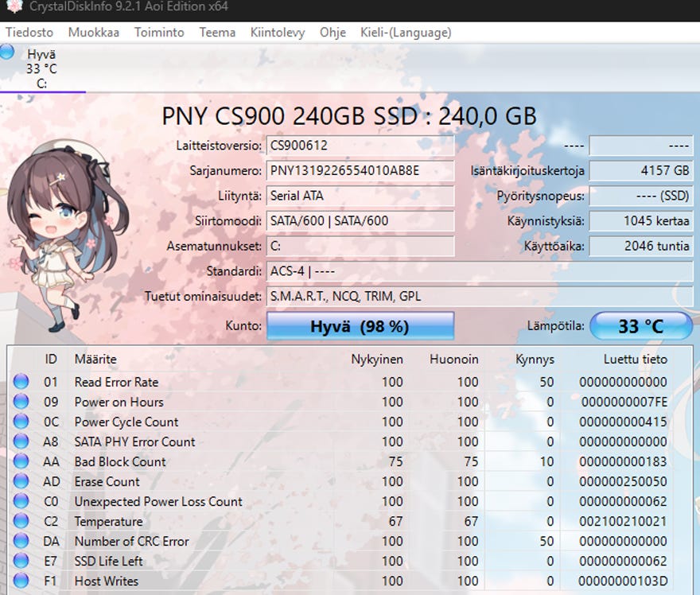Select the Read Error Rate attribute name
The height and width of the screenshot is (595, 700).
[116, 382]
